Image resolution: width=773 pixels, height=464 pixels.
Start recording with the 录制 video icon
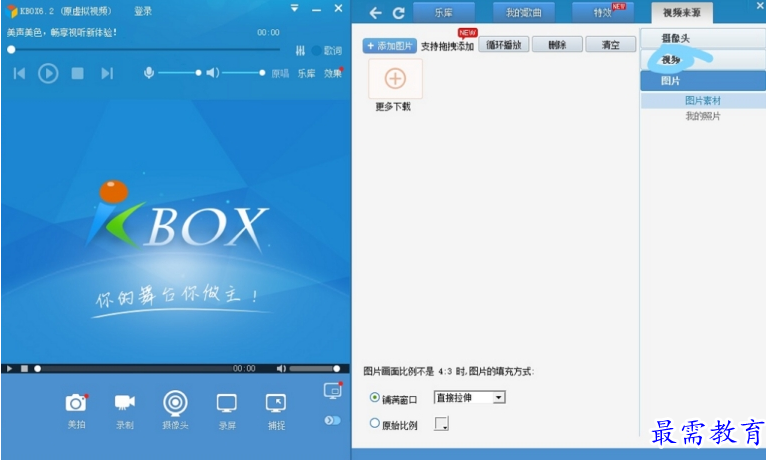click(124, 402)
